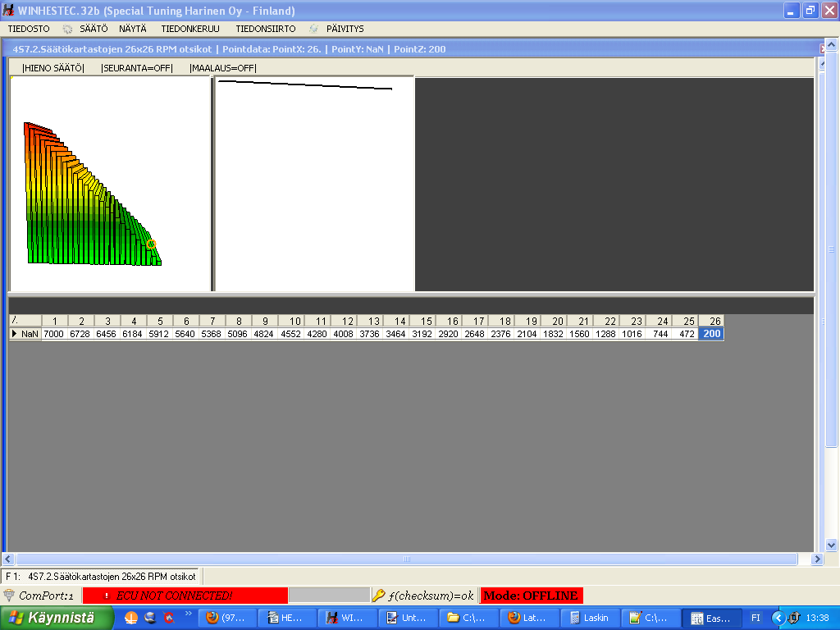Expand hidden tray icons arrow

coord(778,618)
